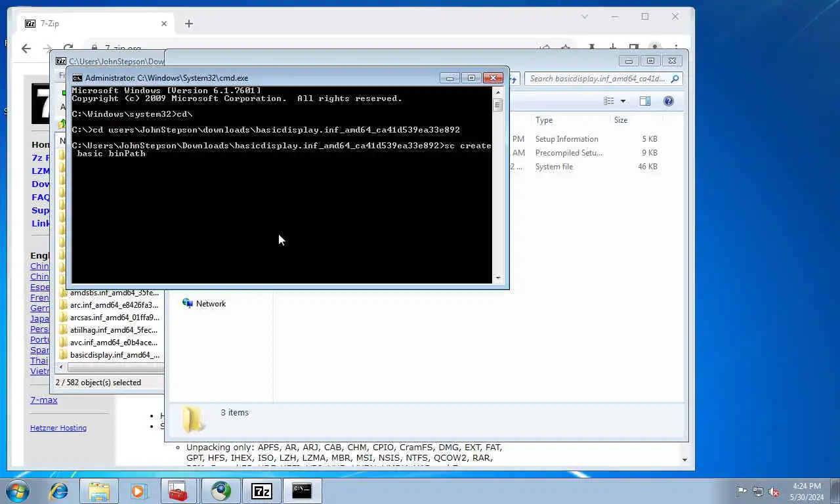Screen dimensions: 840x504
Task: Maximize the cmd.exe window
Action: pos(471,78)
